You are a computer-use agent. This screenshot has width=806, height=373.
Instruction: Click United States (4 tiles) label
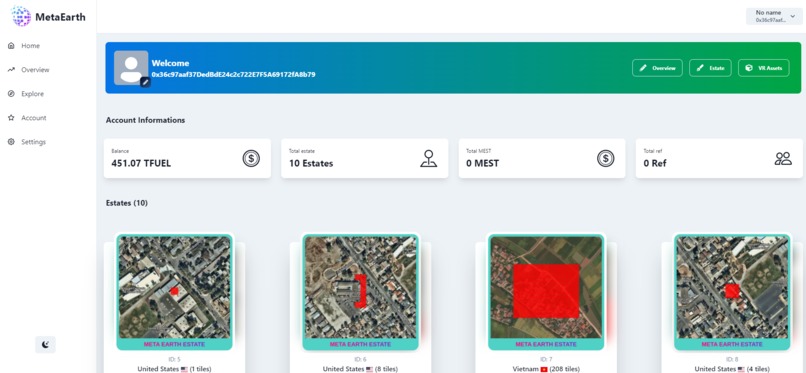[x=732, y=369]
